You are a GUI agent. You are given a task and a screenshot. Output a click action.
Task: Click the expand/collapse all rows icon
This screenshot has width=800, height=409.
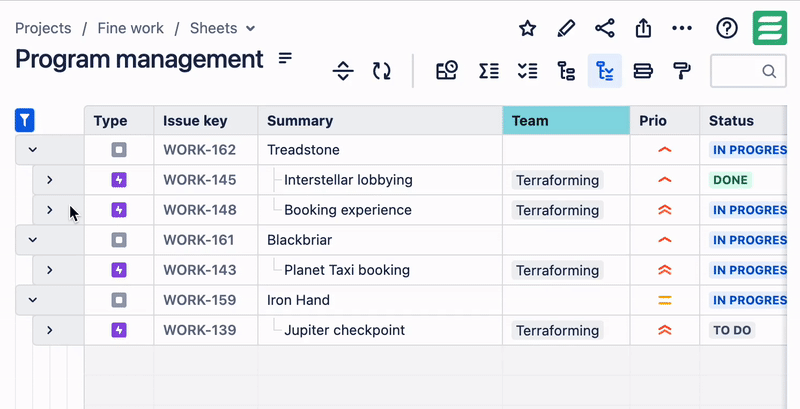tap(343, 71)
